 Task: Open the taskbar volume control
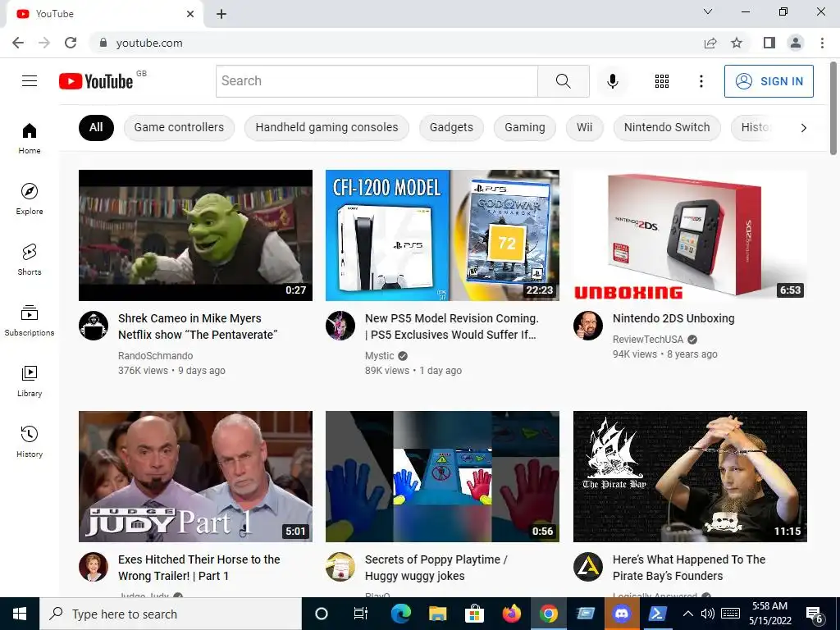point(707,614)
